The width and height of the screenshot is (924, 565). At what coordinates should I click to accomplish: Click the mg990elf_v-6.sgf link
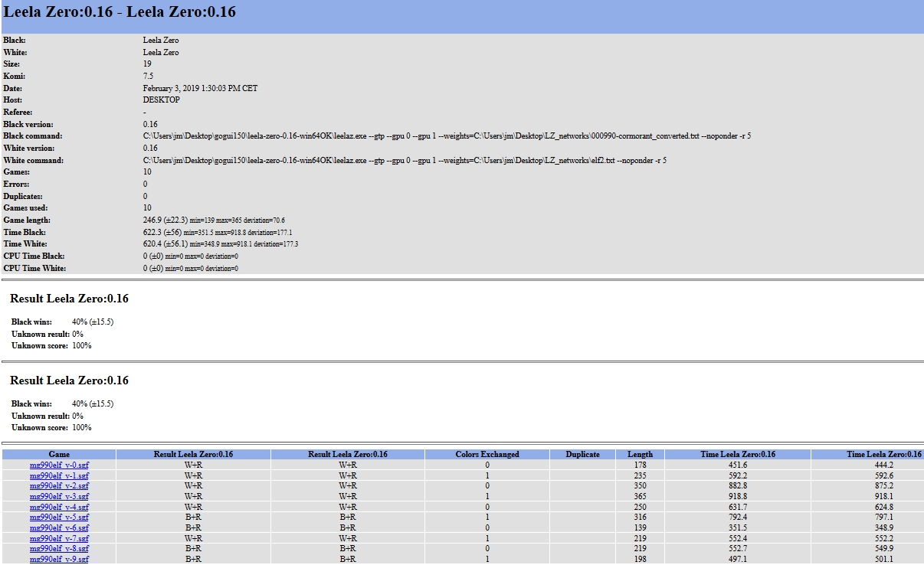pyautogui.click(x=59, y=527)
